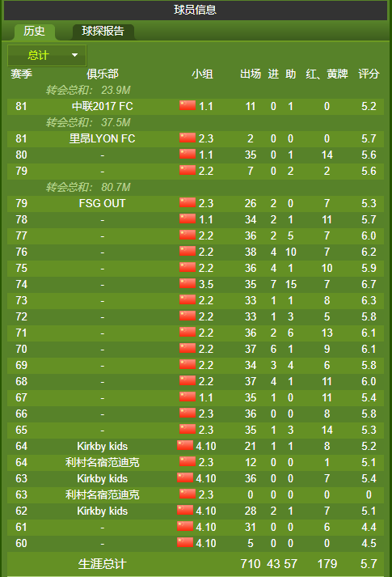
Task: Click the 3.5 group link in season 74
Action: point(206,284)
